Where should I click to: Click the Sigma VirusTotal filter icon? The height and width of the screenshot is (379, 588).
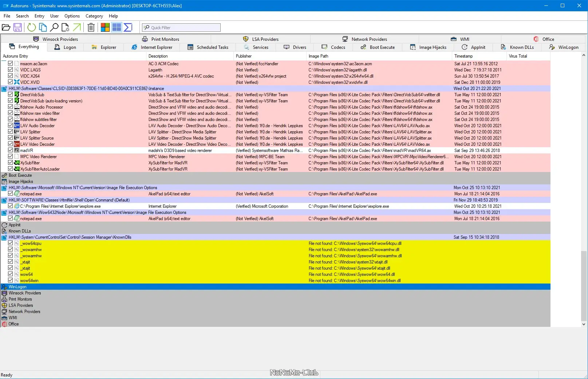click(128, 27)
